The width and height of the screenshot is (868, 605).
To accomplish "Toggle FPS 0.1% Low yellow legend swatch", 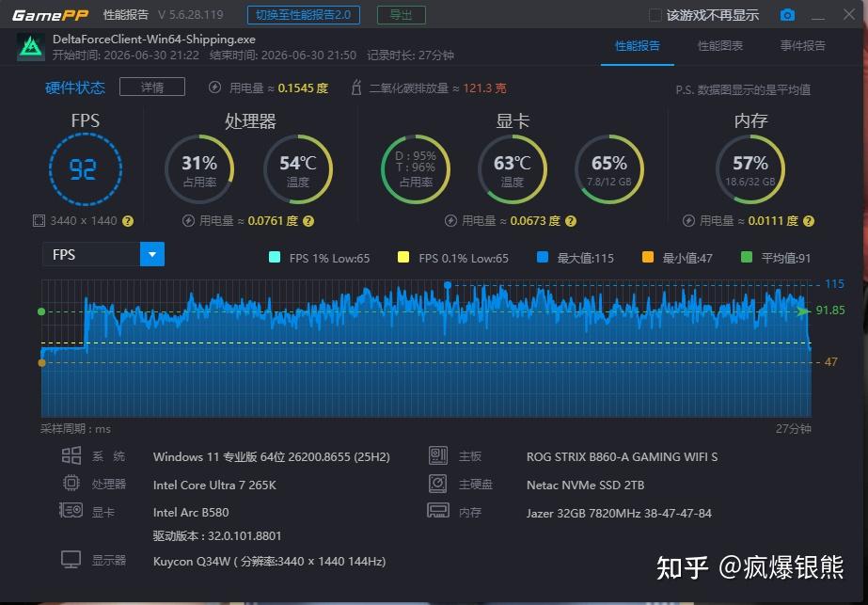I will coord(403,257).
